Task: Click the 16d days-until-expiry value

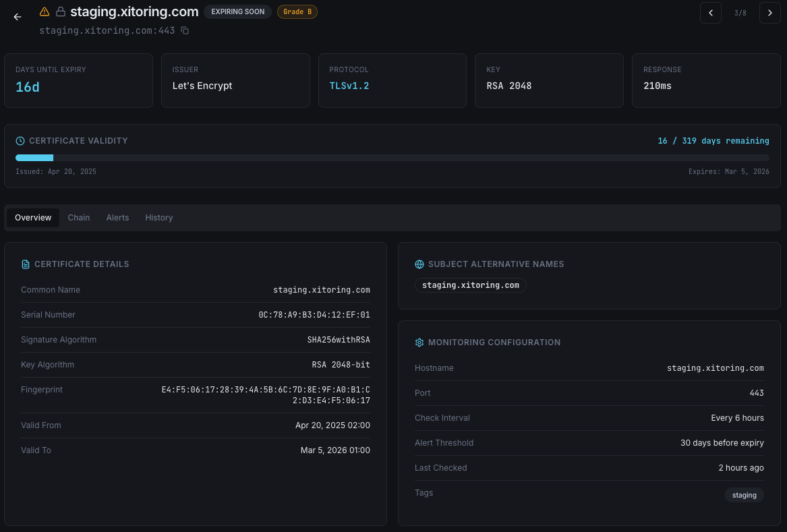Action: (x=27, y=86)
